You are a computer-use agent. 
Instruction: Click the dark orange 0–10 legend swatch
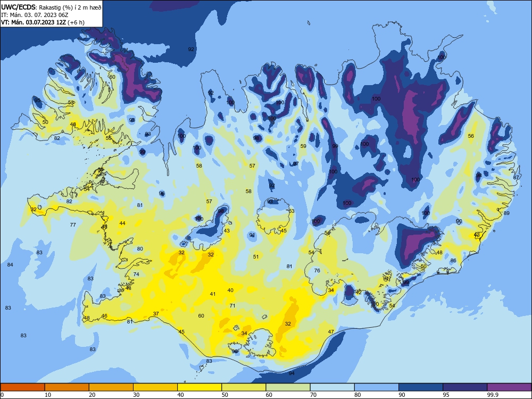pyautogui.click(x=22, y=387)
